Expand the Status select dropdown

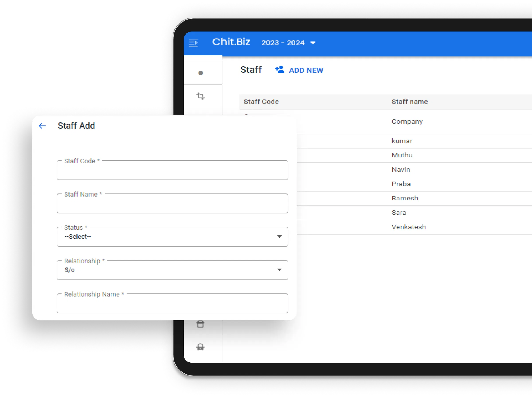click(x=172, y=237)
